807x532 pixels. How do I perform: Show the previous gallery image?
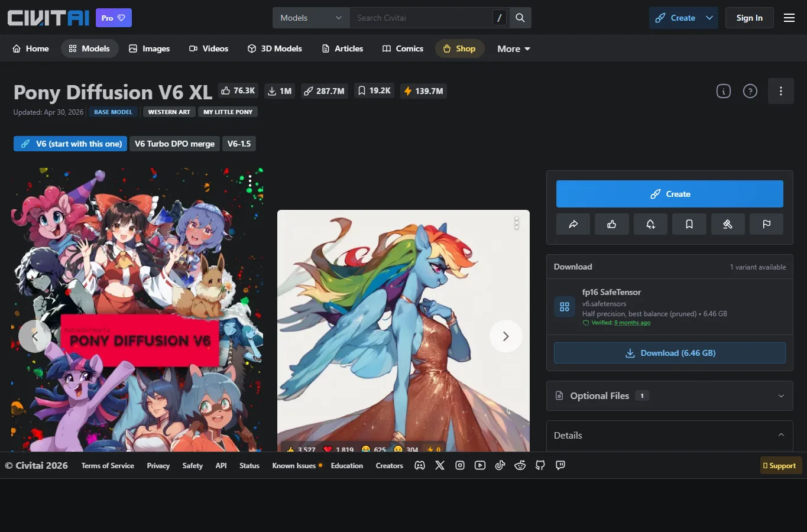coord(34,336)
